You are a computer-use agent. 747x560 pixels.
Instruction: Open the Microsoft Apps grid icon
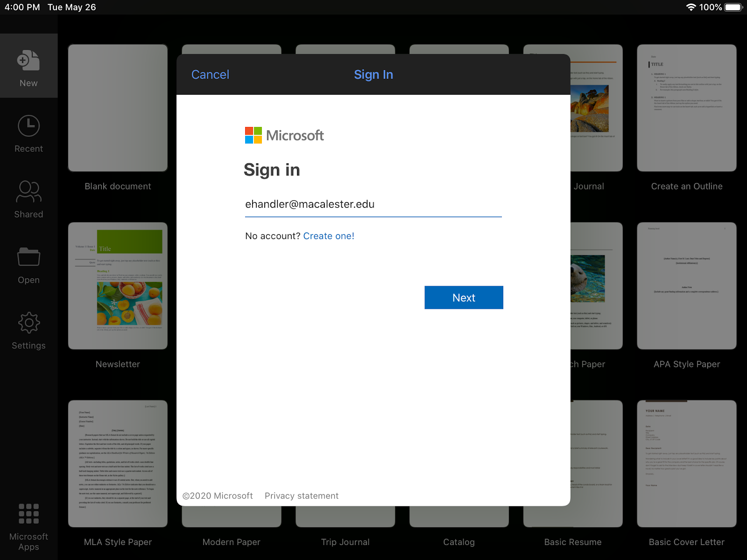coord(28,513)
